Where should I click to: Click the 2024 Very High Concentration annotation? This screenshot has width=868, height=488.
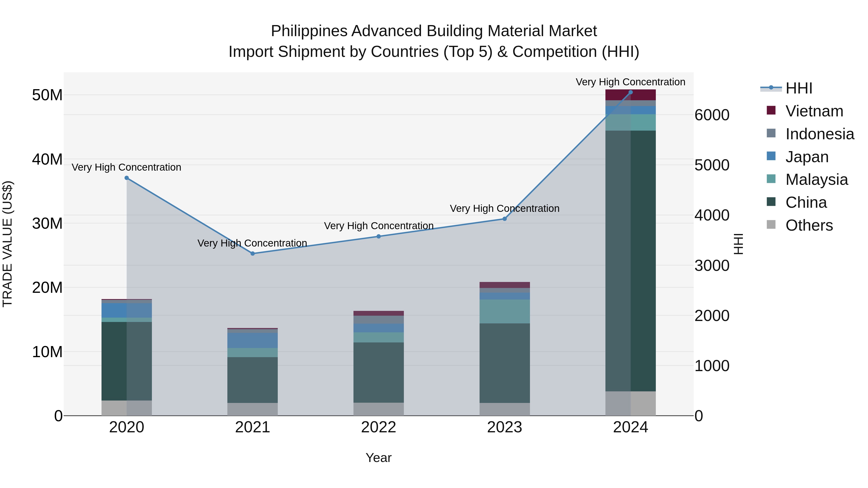(x=631, y=82)
